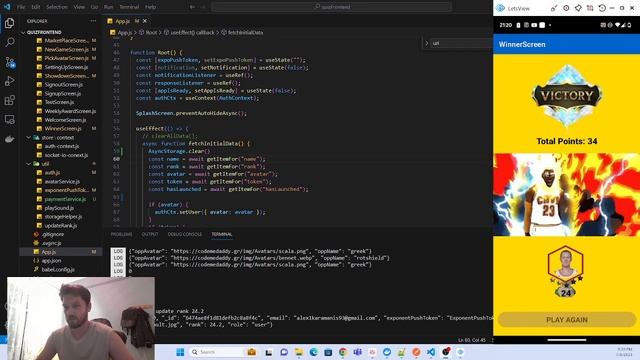Click VICTORY badge image on phone

[567, 96]
